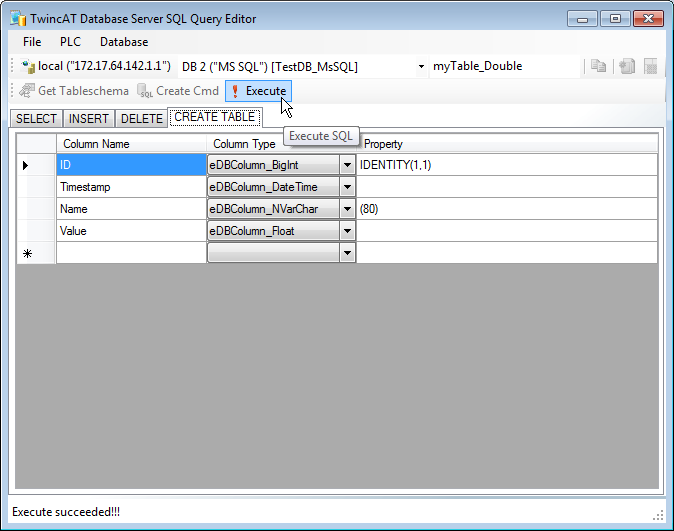The height and width of the screenshot is (531, 674).
Task: Click the Create Cmd SQL icon
Action: (146, 92)
